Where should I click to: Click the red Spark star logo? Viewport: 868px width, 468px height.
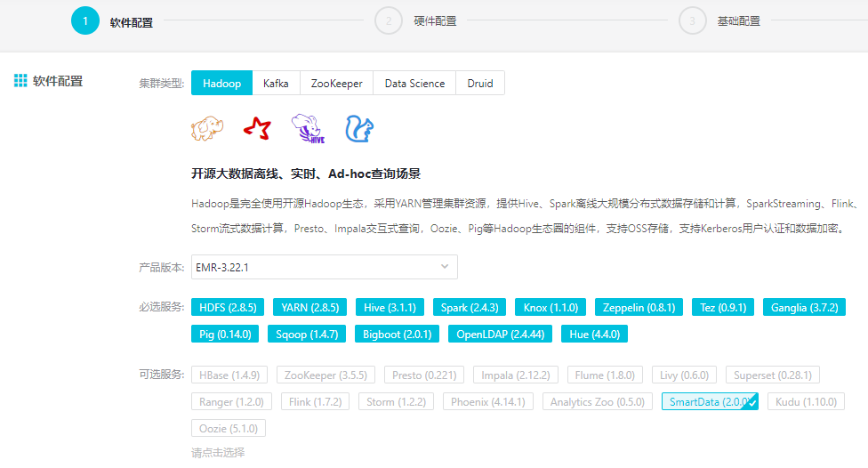tap(257, 128)
